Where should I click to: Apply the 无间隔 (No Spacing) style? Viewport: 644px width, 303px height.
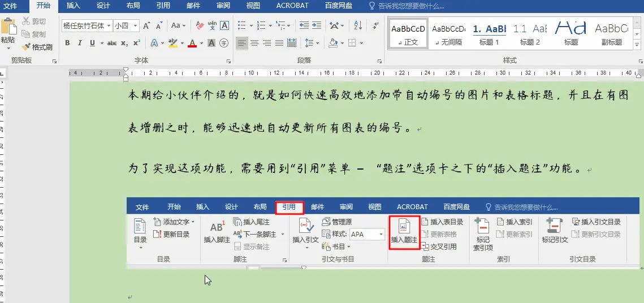(448, 34)
